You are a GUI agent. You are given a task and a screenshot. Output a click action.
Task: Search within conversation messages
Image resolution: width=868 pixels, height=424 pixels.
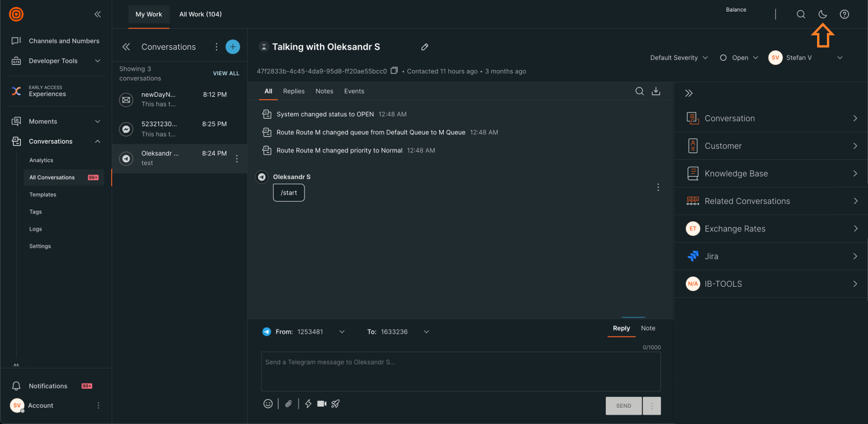639,91
